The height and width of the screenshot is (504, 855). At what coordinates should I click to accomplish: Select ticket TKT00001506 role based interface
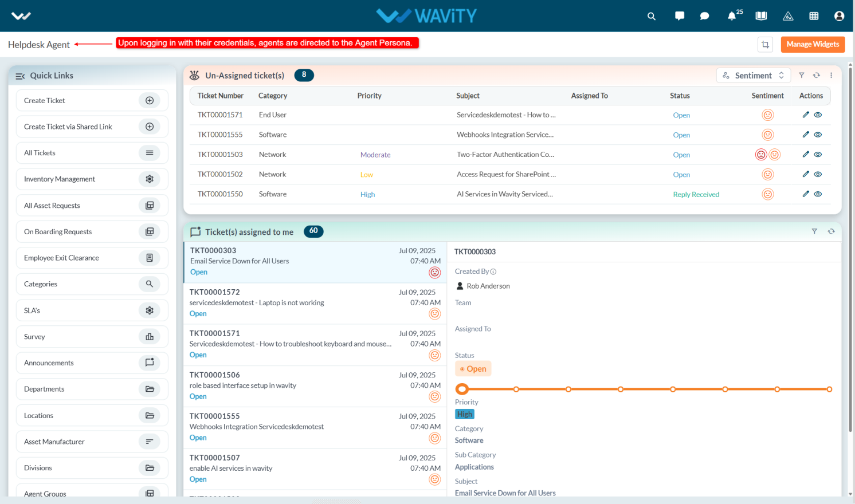[x=315, y=386]
